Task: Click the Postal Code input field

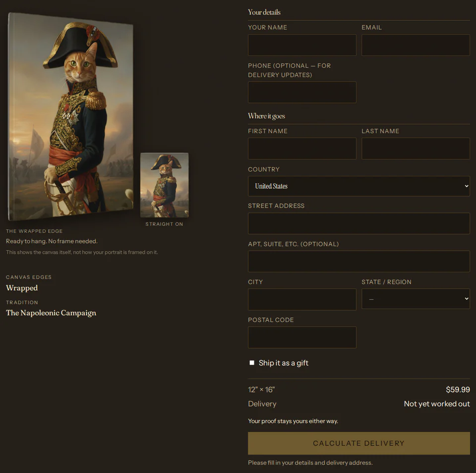Action: [302, 337]
